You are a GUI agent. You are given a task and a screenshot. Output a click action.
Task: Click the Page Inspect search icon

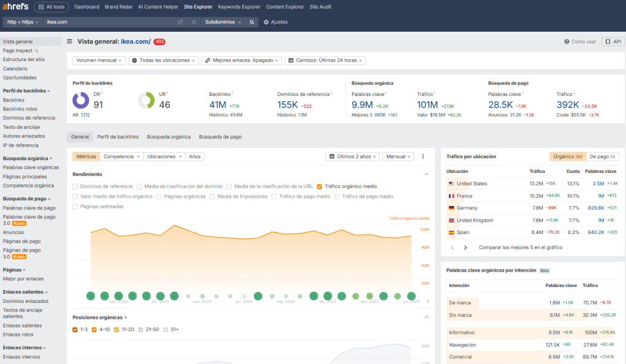coord(37,51)
